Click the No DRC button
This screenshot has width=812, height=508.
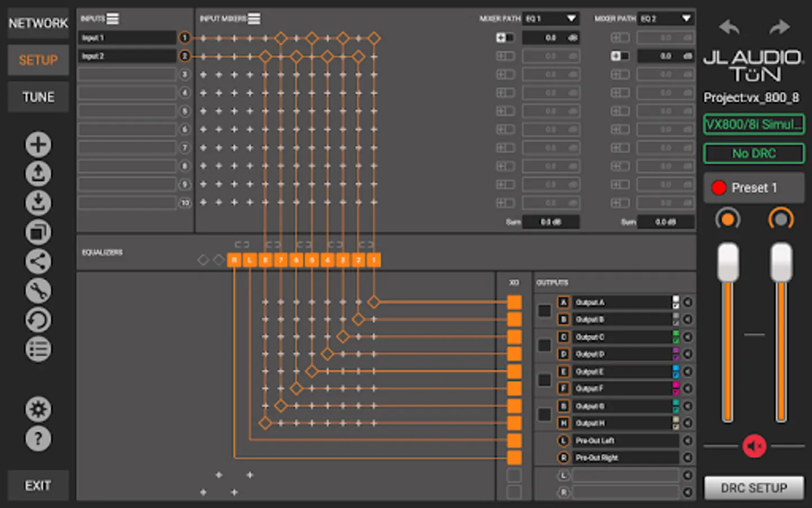754,153
